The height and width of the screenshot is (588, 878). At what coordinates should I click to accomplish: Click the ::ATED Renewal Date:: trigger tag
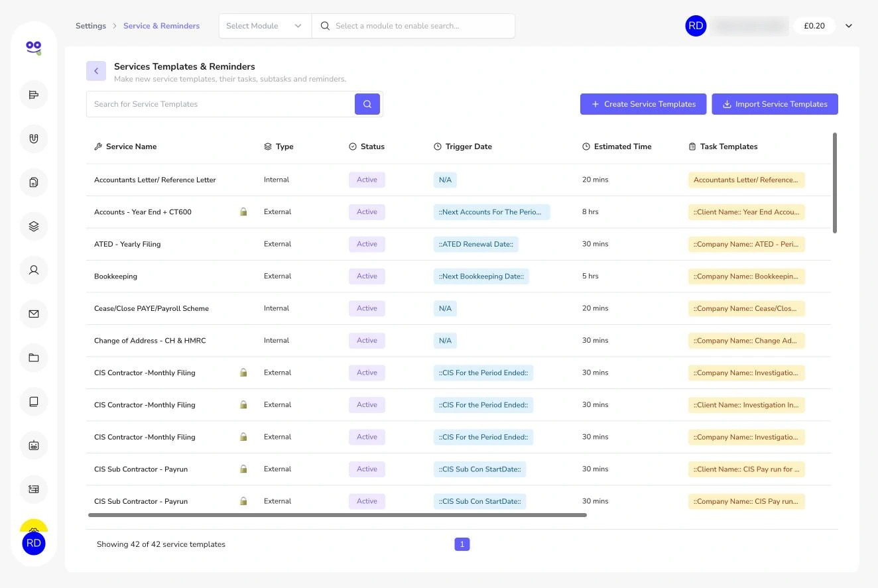[476, 244]
